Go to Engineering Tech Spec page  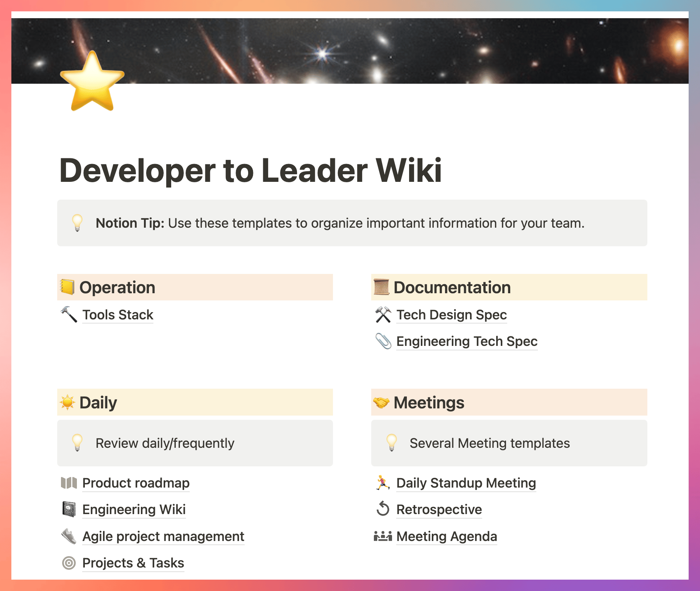[467, 341]
